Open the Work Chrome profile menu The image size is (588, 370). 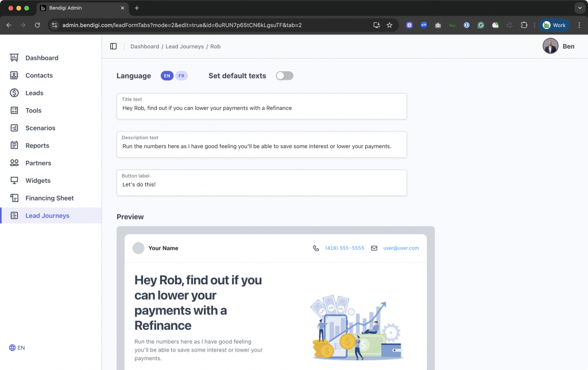coord(554,25)
